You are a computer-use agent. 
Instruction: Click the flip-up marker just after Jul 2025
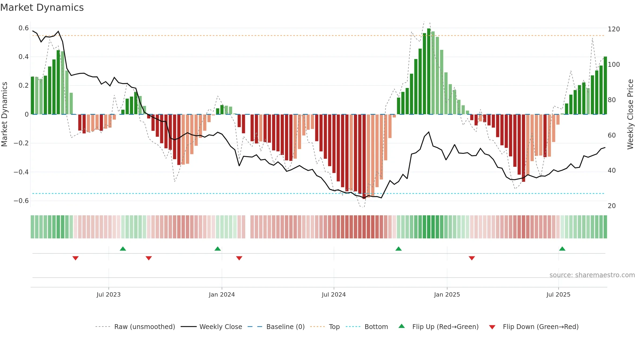click(x=562, y=249)
